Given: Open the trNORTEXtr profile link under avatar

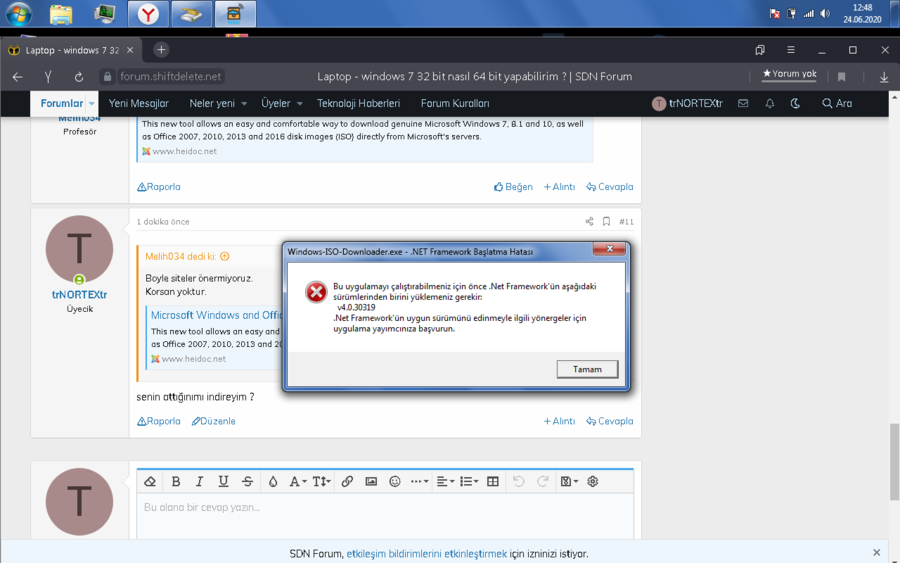Looking at the screenshot, I should pyautogui.click(x=79, y=294).
